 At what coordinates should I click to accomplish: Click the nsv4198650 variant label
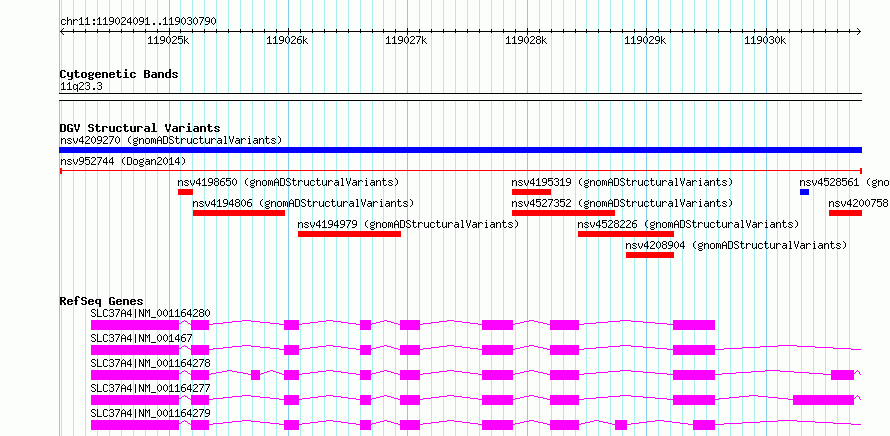pyautogui.click(x=288, y=183)
